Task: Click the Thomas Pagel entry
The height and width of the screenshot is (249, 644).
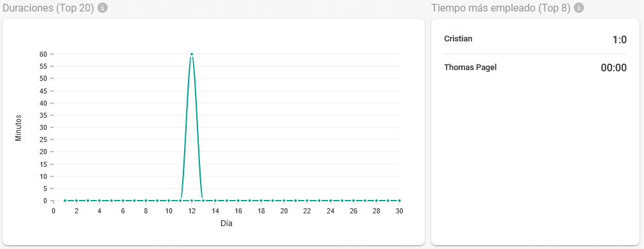Action: coord(536,68)
